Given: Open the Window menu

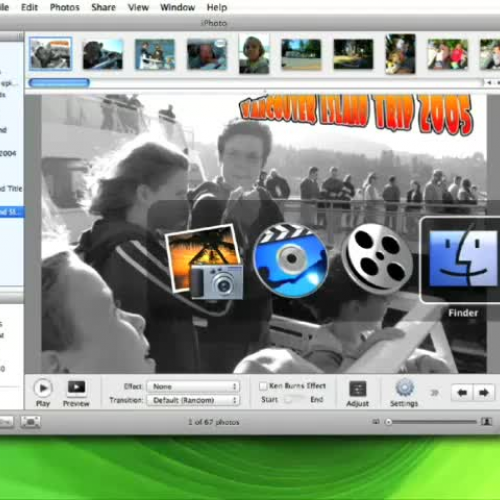Looking at the screenshot, I should tap(177, 7).
